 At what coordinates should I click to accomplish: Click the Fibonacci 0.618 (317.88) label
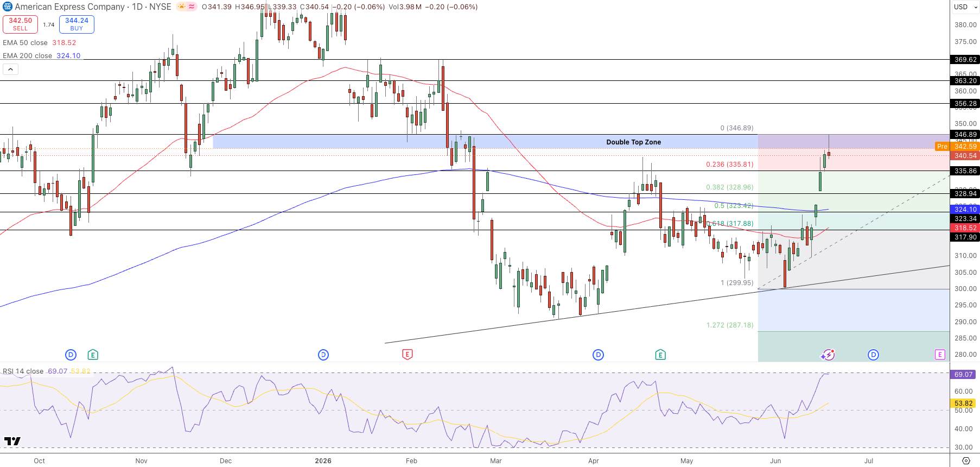pyautogui.click(x=729, y=224)
